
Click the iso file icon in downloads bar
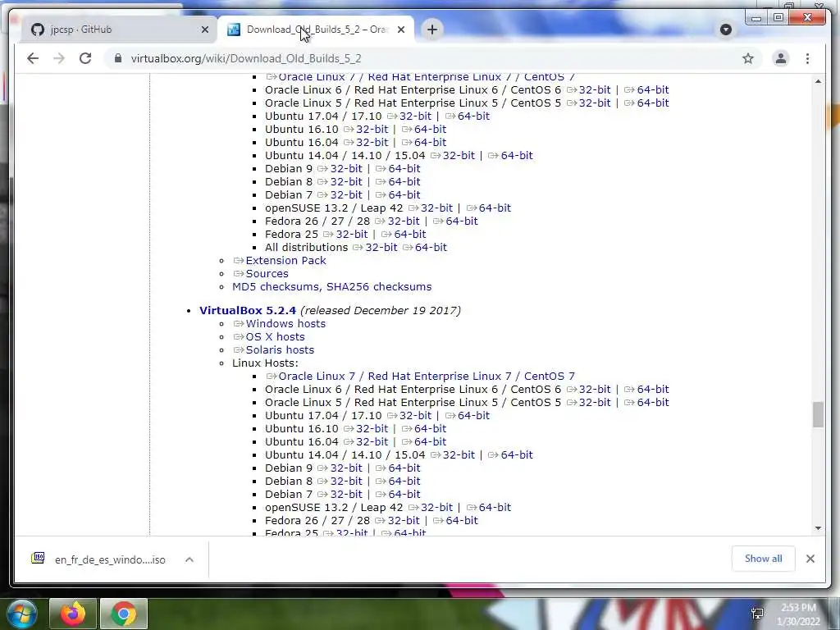click(x=38, y=559)
